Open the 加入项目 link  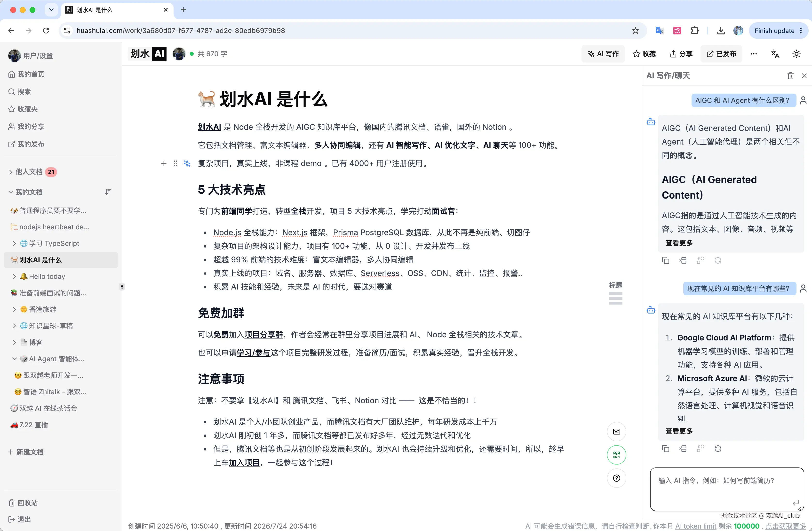pyautogui.click(x=244, y=463)
